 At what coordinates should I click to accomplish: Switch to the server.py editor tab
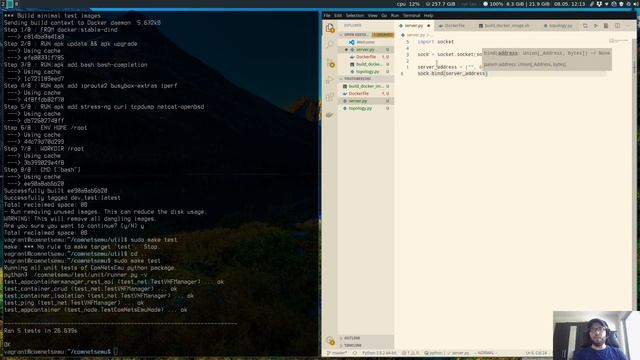click(413, 26)
